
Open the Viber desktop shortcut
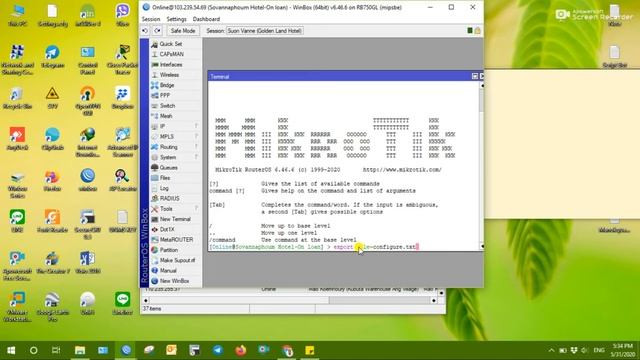click(122, 16)
